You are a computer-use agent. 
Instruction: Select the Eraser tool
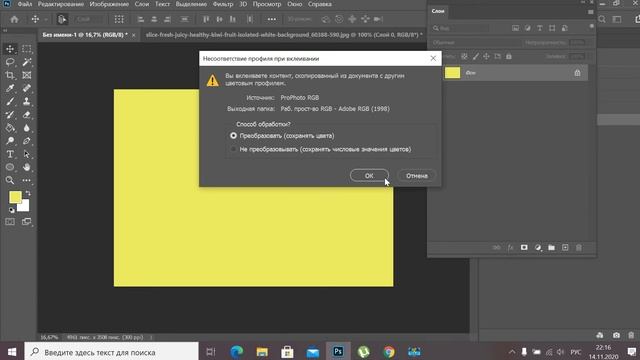tap(27, 115)
